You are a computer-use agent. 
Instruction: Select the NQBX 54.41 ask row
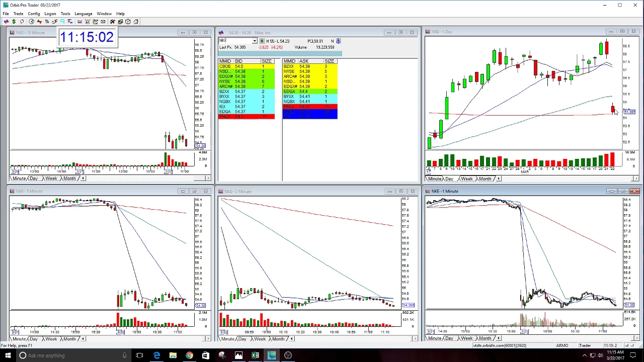coord(310,102)
